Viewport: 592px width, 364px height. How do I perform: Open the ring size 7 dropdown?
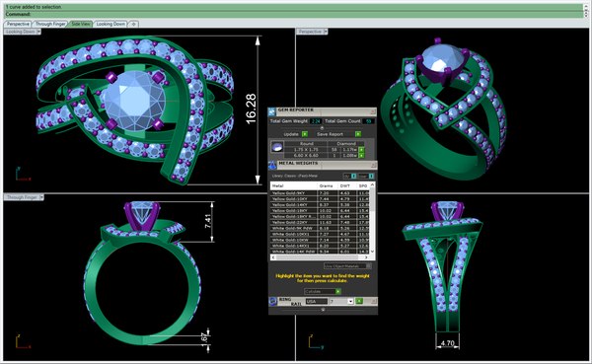[x=350, y=301]
